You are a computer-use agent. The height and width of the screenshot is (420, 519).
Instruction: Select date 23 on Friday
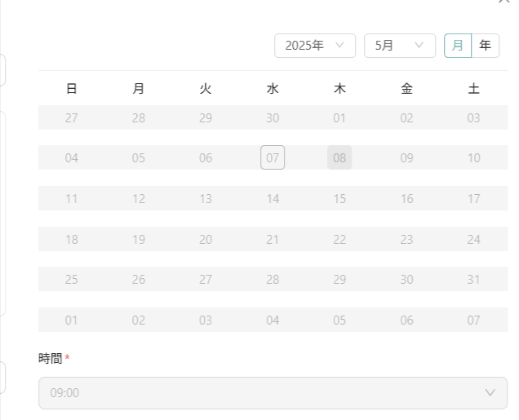(406, 239)
